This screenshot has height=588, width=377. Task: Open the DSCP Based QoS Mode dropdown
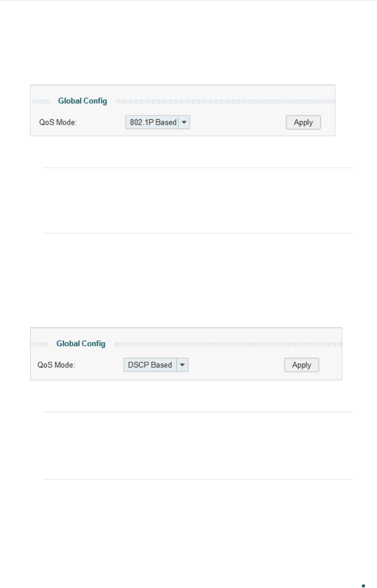(156, 365)
